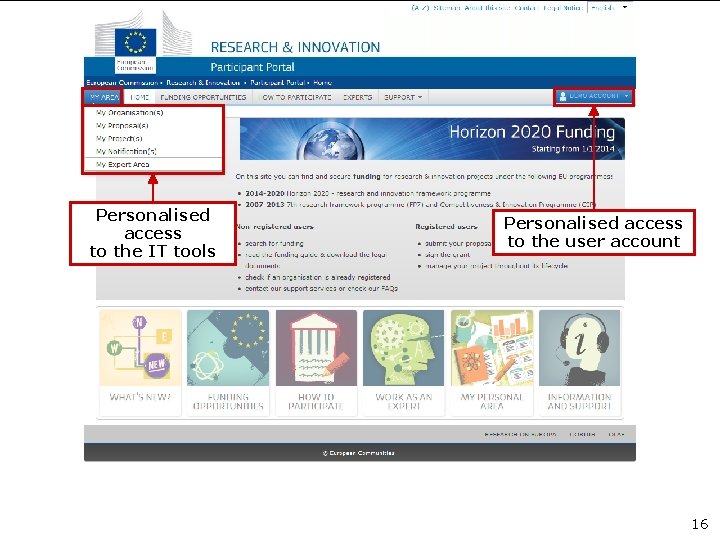This screenshot has width=720, height=540.
Task: Click the user avatar icon beside DEMO ACCOUNT
Action: point(563,96)
